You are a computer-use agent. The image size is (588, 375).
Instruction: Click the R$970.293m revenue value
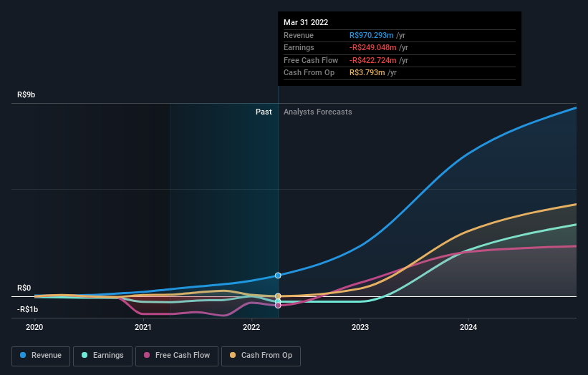pos(371,35)
